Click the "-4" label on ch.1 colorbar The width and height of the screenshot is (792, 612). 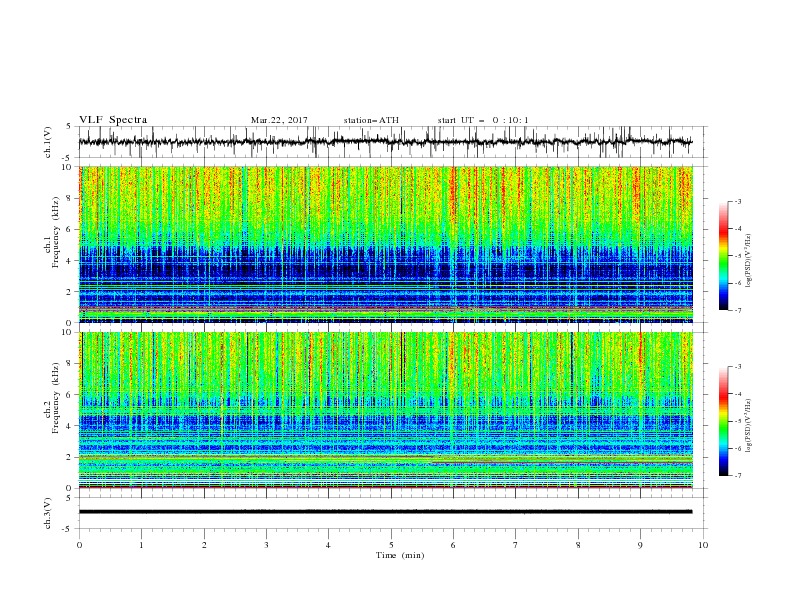pos(738,229)
